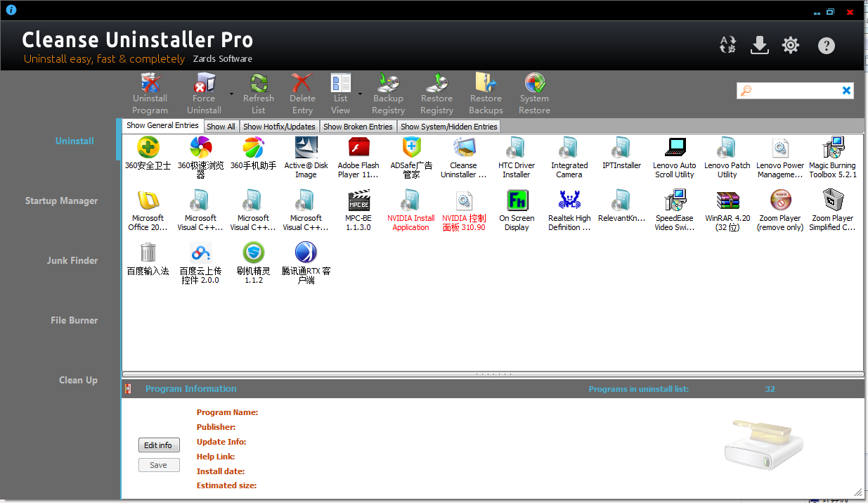
Task: Switch to the Show All tab
Action: coord(221,127)
